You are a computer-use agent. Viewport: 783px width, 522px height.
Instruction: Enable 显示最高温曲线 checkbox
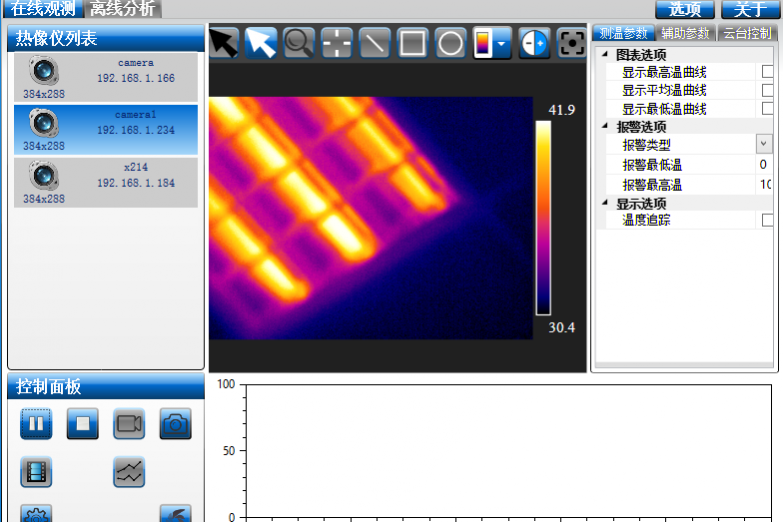pyautogui.click(x=768, y=72)
